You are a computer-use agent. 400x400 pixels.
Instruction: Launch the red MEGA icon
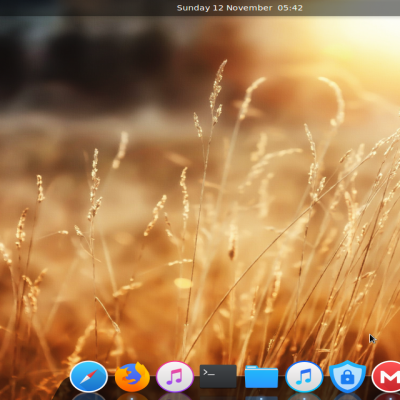387,377
